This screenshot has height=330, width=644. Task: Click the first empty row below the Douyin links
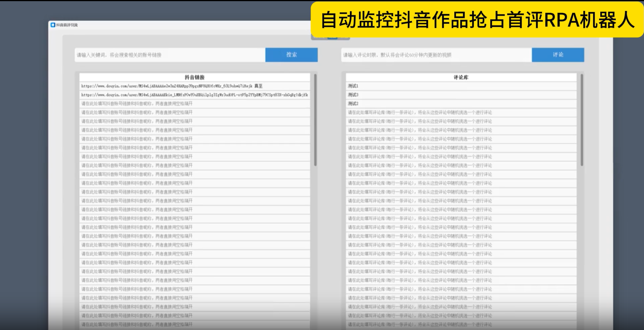tap(195, 104)
